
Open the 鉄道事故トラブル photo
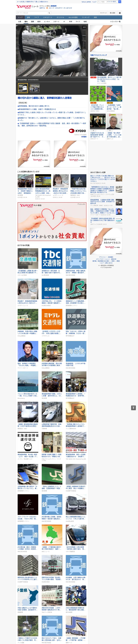click(x=76, y=319)
